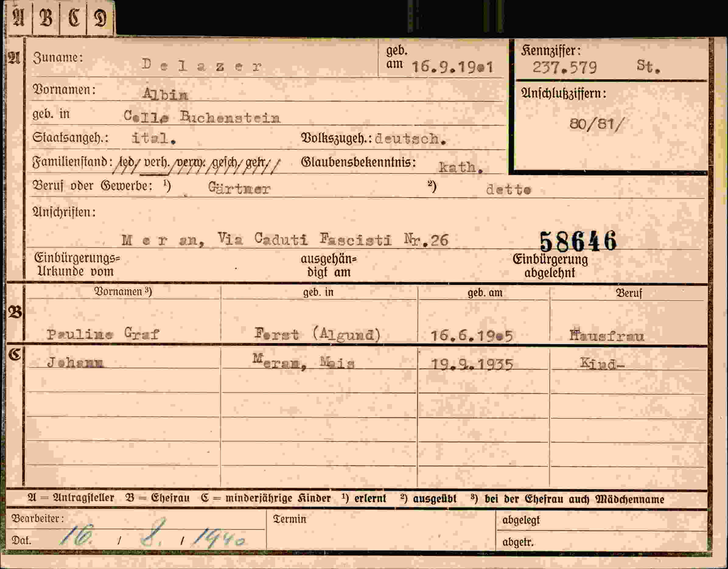Viewport: 728px width, 569px height.
Task: Select the citizenship value 'ital.'
Action: click(154, 138)
